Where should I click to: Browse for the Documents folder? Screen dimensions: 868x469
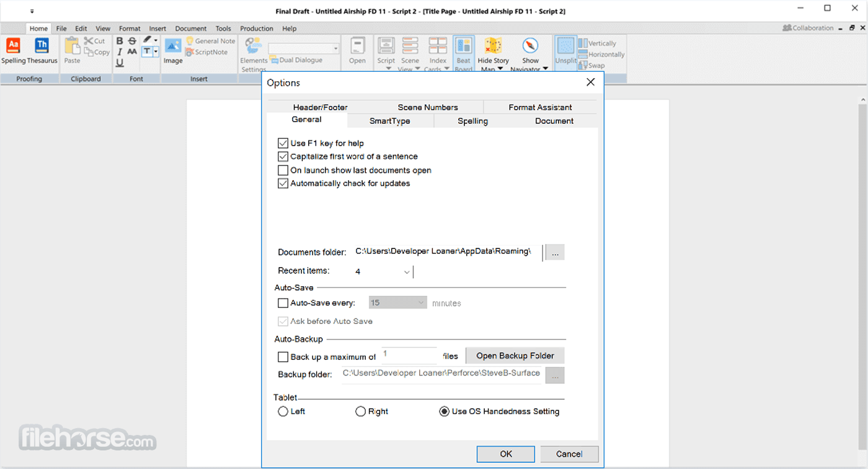(555, 252)
